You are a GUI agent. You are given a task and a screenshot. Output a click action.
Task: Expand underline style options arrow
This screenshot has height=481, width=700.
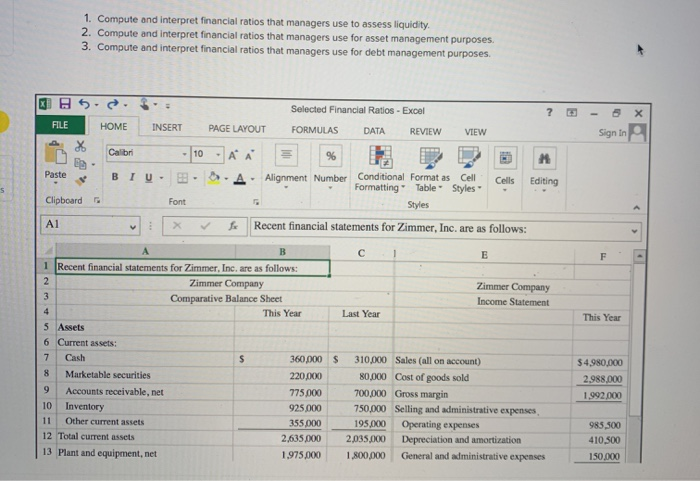(162, 178)
